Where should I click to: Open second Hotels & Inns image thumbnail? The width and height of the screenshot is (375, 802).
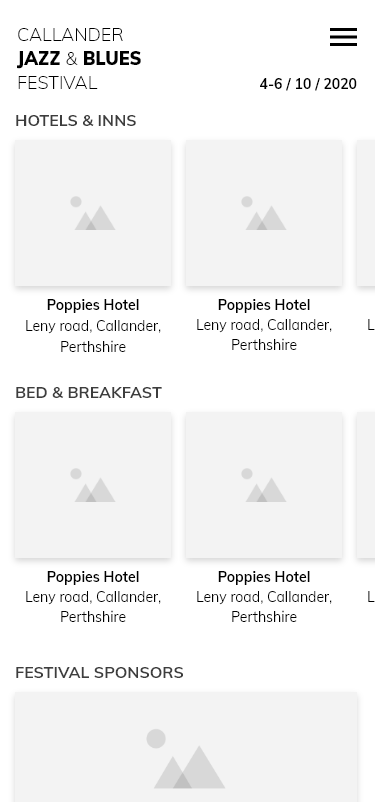click(x=264, y=213)
